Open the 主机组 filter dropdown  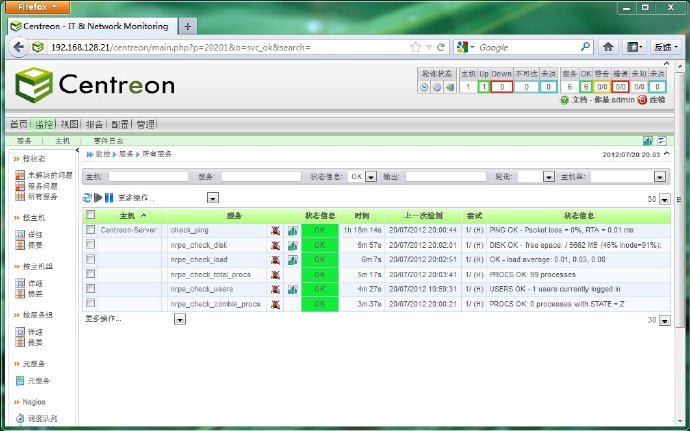(x=659, y=177)
